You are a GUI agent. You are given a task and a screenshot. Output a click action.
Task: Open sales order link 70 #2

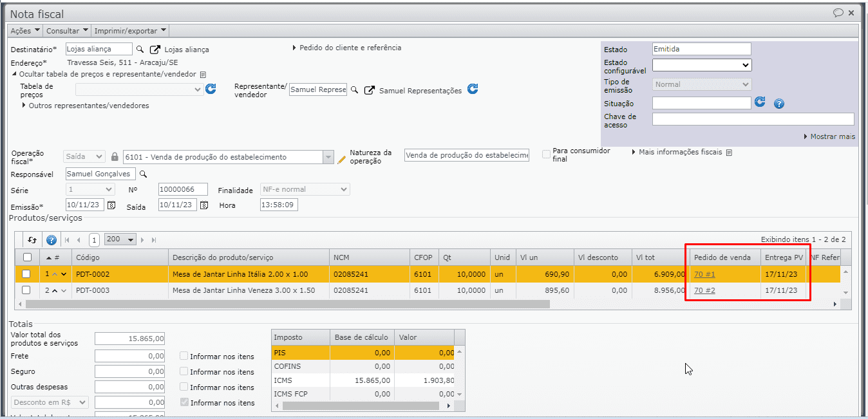point(704,290)
